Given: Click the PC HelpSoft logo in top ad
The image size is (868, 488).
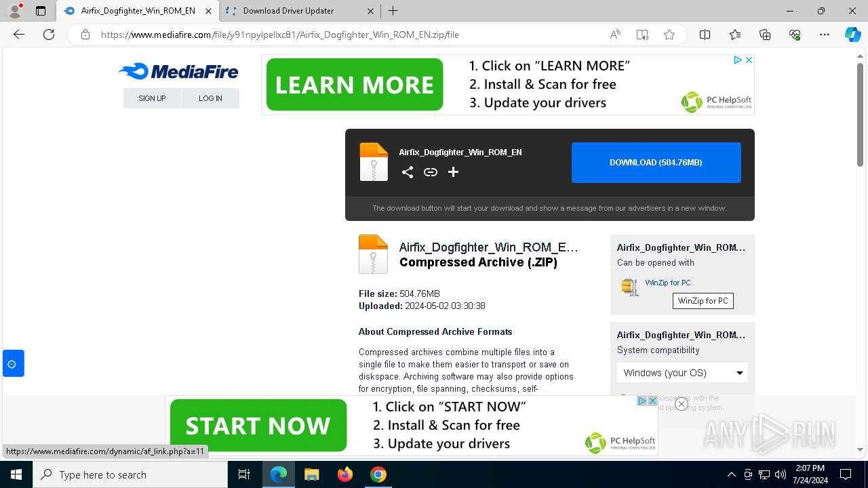Looking at the screenshot, I should pyautogui.click(x=717, y=102).
